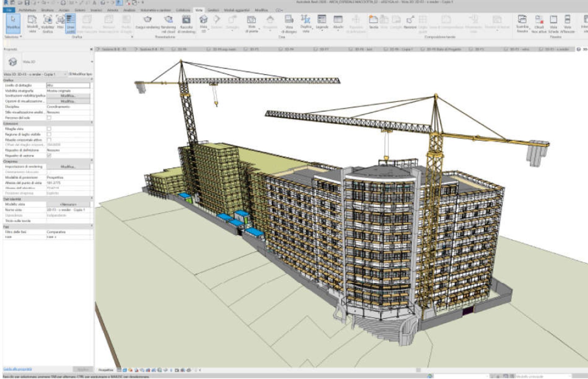Toggle the Linee sottili tool
This screenshot has width=588, height=379.
click(71, 23)
